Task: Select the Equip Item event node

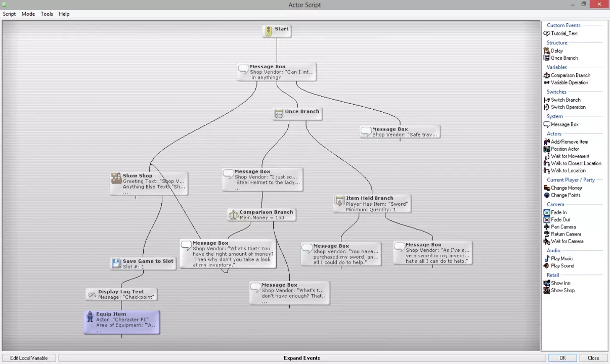Action: pos(122,322)
